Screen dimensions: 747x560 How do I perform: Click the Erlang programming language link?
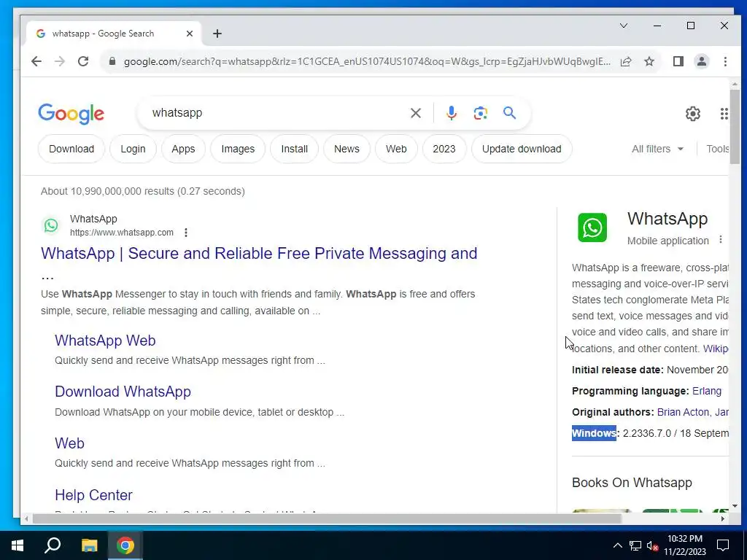[x=706, y=391]
